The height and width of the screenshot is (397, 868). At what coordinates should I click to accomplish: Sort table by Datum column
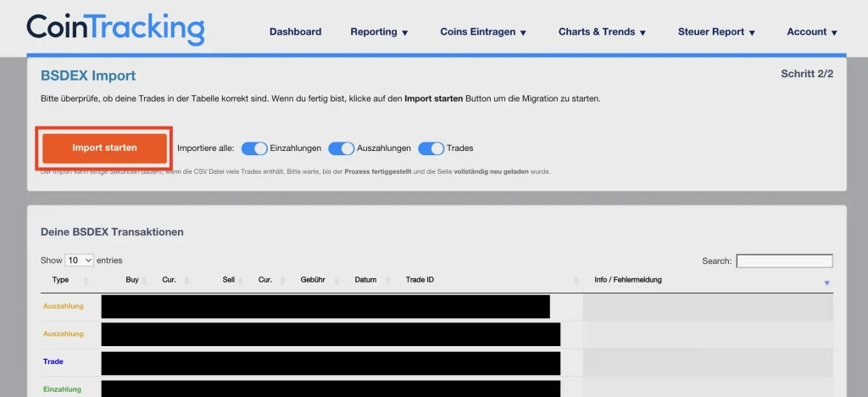[x=366, y=280]
